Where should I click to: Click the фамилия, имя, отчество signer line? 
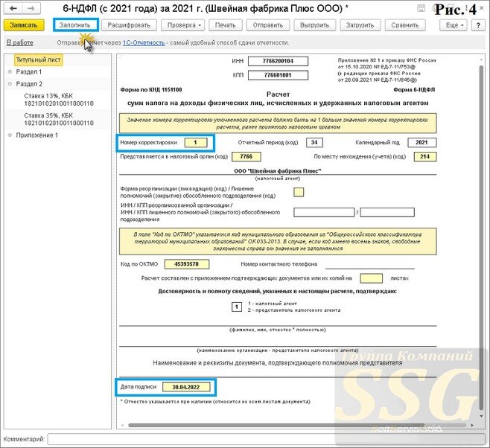point(278,321)
